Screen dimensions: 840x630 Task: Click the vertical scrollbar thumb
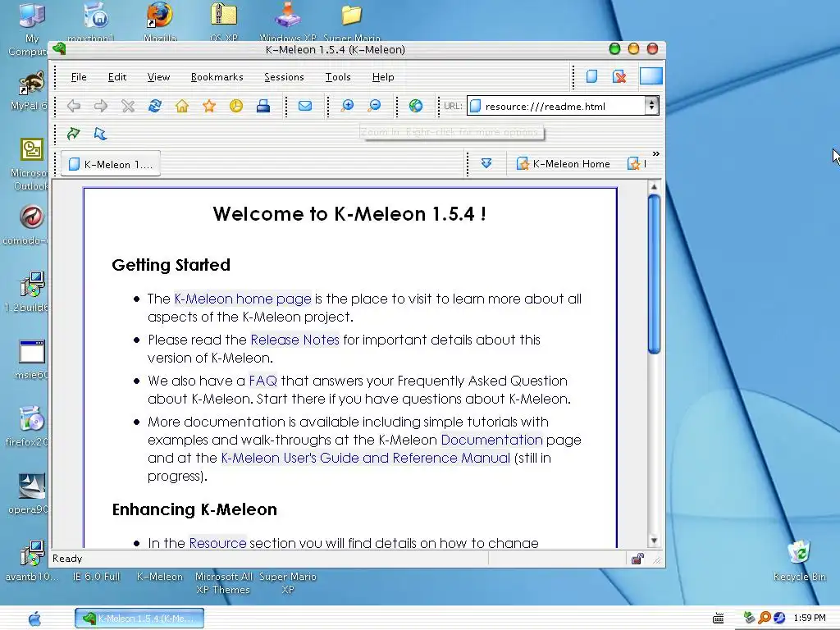click(x=654, y=273)
